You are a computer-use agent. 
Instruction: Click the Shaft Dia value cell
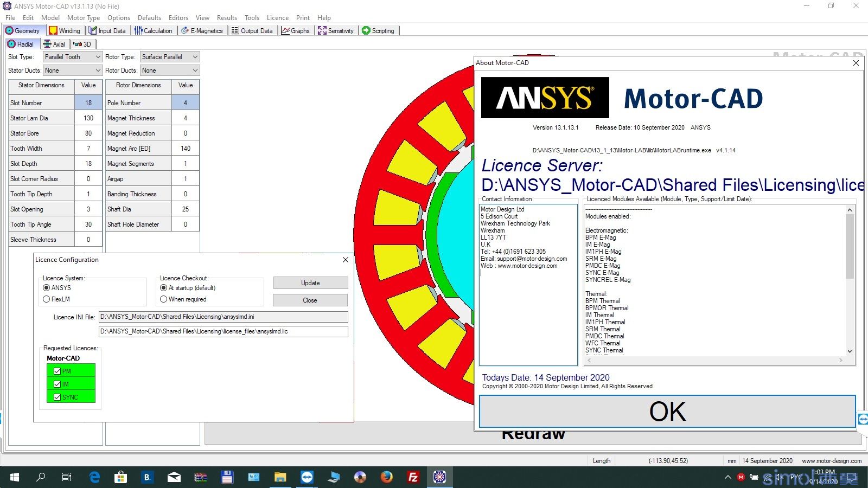coord(186,209)
